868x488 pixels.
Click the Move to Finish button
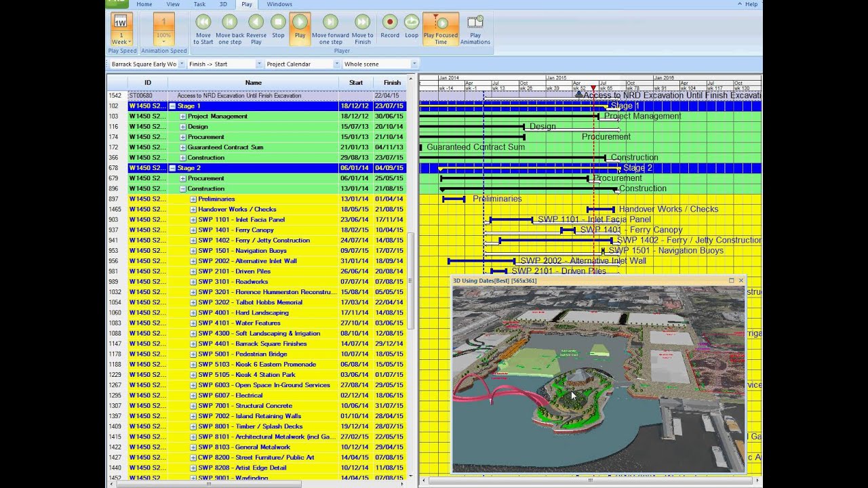363,29
